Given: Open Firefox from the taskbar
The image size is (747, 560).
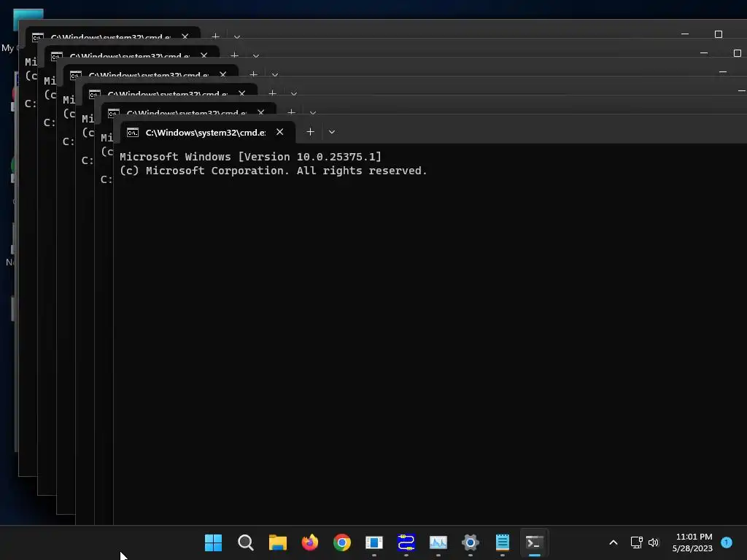Looking at the screenshot, I should (x=309, y=542).
